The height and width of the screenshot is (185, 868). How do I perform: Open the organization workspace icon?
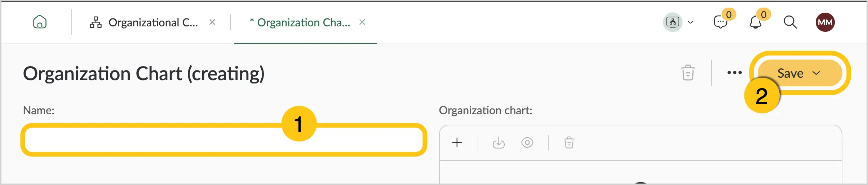[x=673, y=22]
